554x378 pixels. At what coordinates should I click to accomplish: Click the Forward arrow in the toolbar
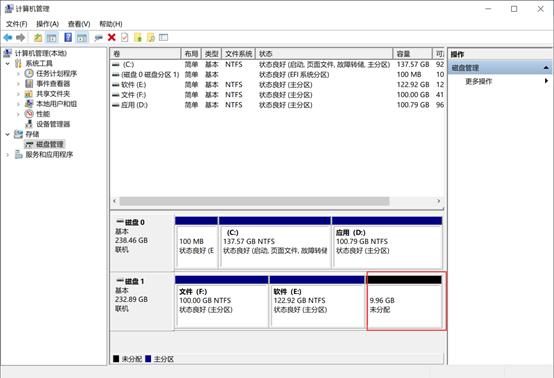click(21, 37)
